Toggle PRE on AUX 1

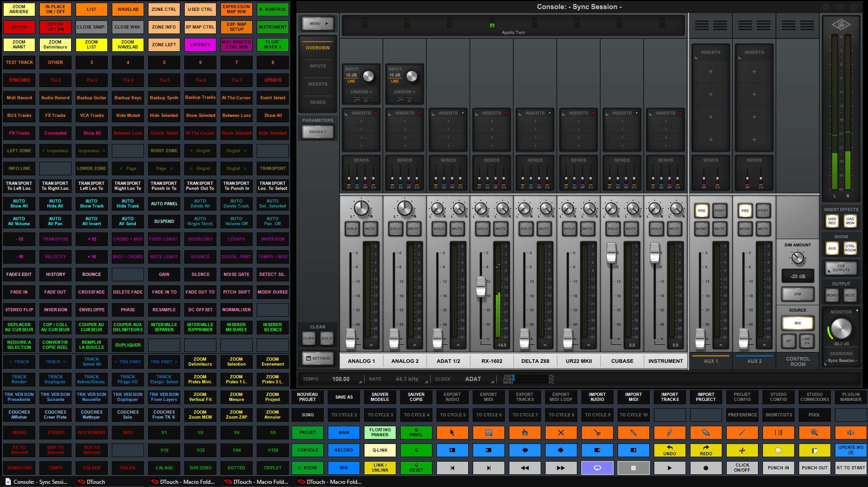(702, 211)
